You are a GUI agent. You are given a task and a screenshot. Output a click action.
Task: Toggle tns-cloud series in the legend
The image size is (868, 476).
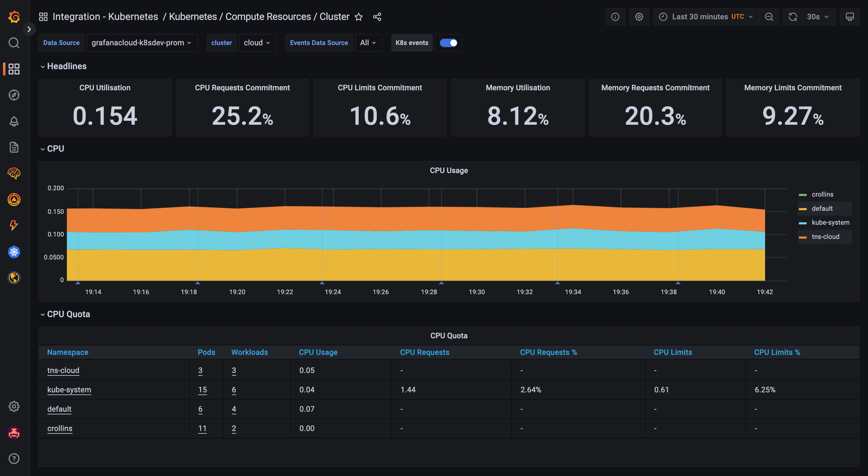coord(825,237)
